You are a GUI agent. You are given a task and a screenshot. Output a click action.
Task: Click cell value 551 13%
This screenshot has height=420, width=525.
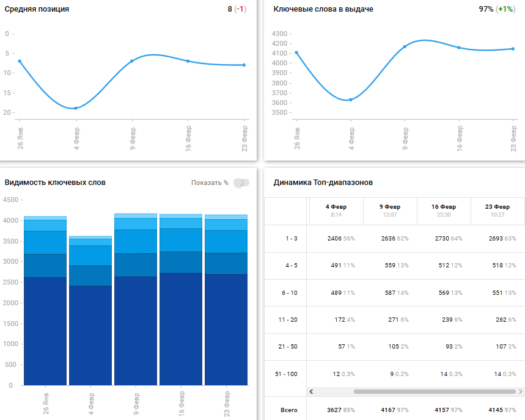pos(504,292)
